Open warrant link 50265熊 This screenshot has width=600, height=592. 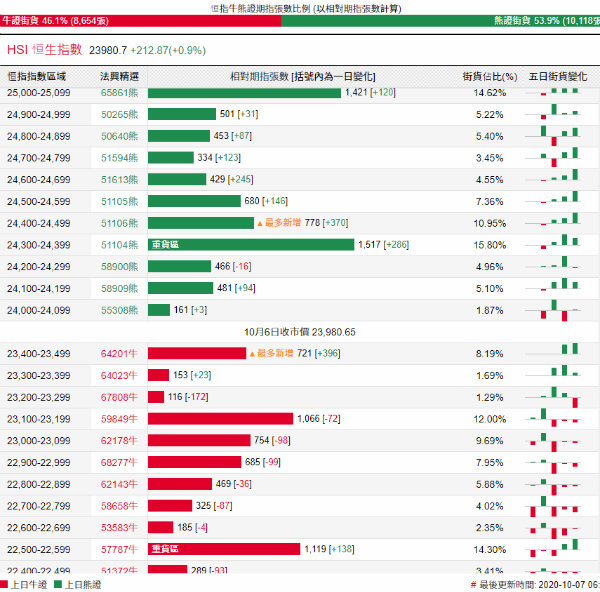click(x=119, y=114)
